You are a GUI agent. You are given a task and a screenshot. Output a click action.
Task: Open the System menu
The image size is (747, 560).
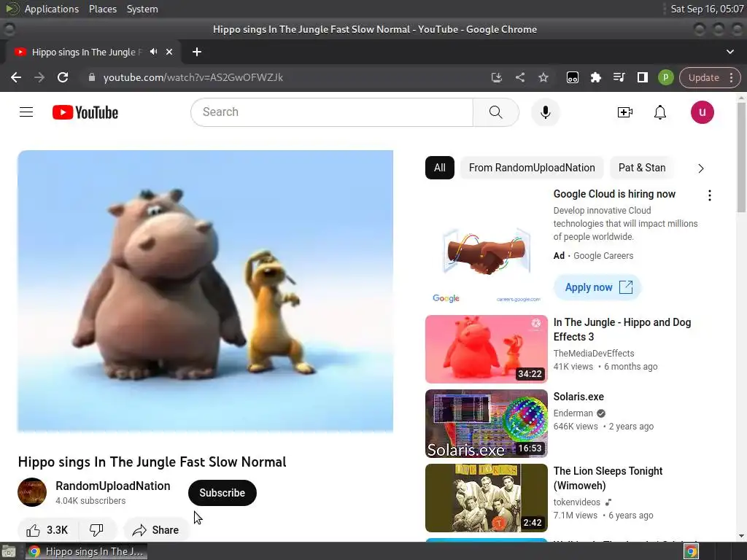(x=142, y=9)
